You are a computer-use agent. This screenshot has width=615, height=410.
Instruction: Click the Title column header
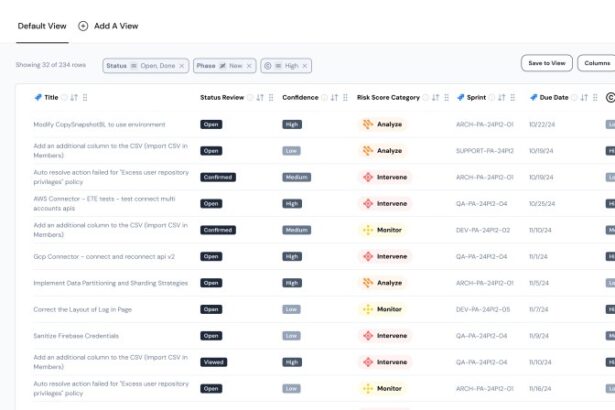[51, 97]
